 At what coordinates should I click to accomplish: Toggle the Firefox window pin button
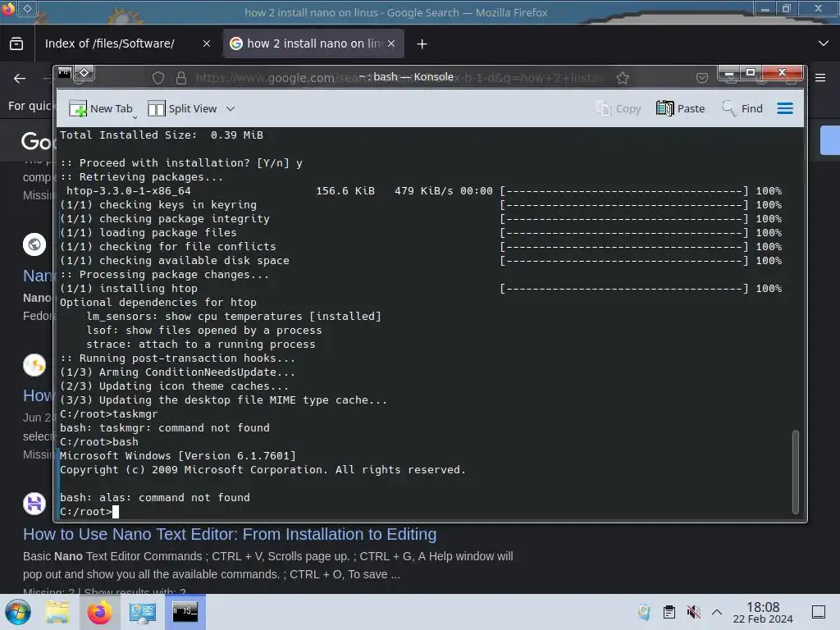click(x=27, y=8)
